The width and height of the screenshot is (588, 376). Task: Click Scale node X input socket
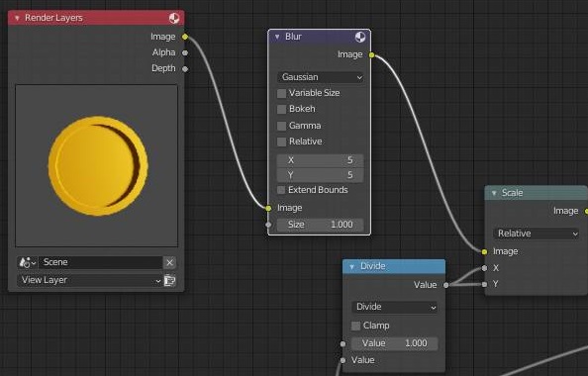[484, 268]
